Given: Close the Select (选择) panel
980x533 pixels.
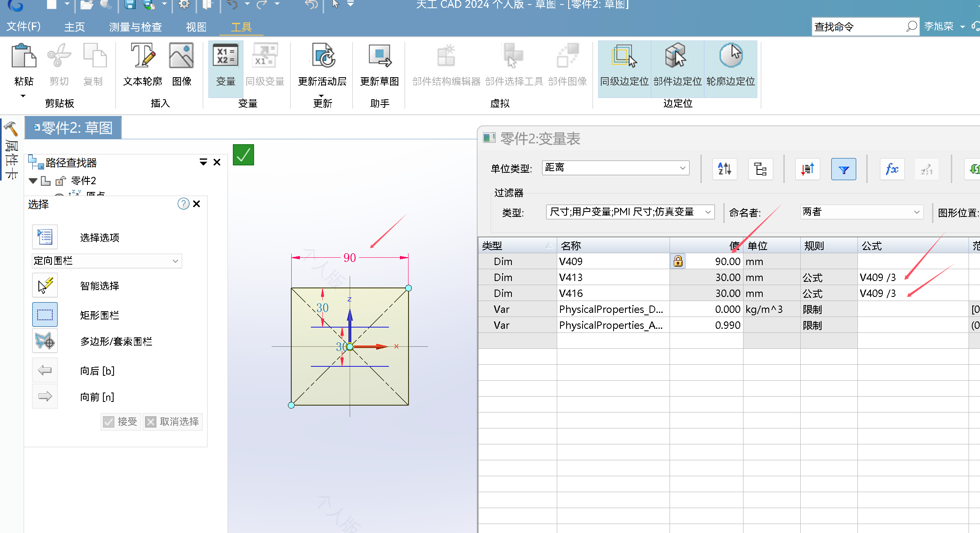Looking at the screenshot, I should coord(197,204).
